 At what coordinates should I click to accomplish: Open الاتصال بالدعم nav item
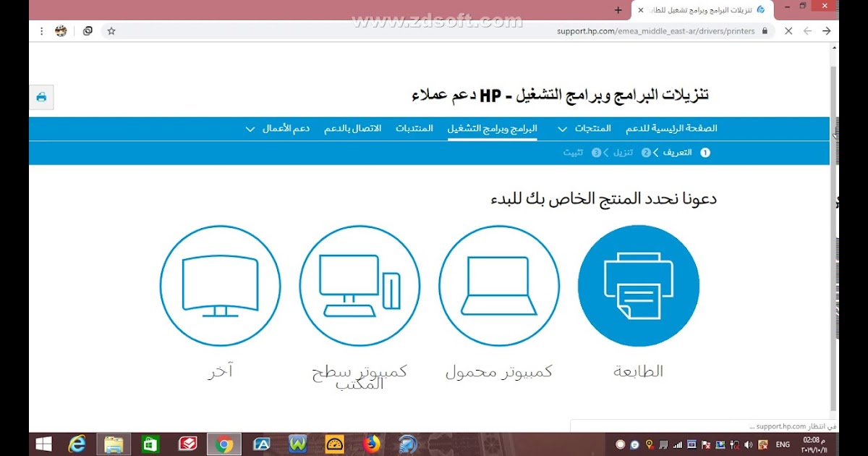coord(352,128)
